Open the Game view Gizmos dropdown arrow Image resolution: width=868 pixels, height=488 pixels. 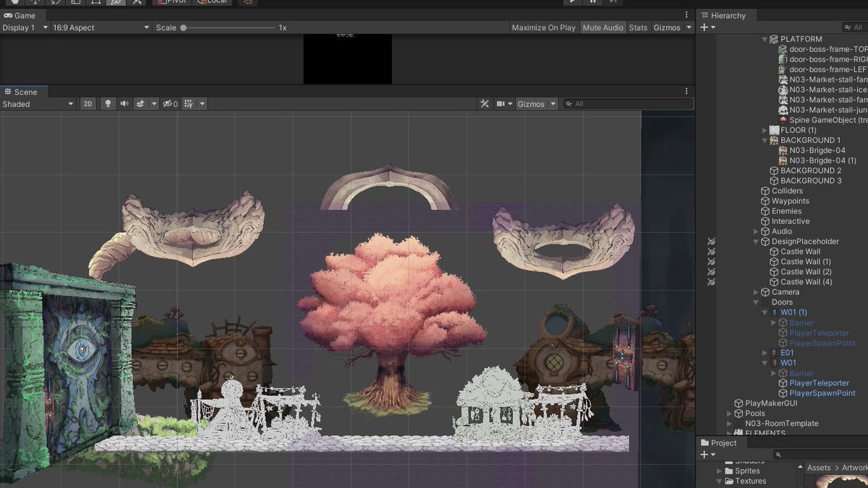point(689,27)
